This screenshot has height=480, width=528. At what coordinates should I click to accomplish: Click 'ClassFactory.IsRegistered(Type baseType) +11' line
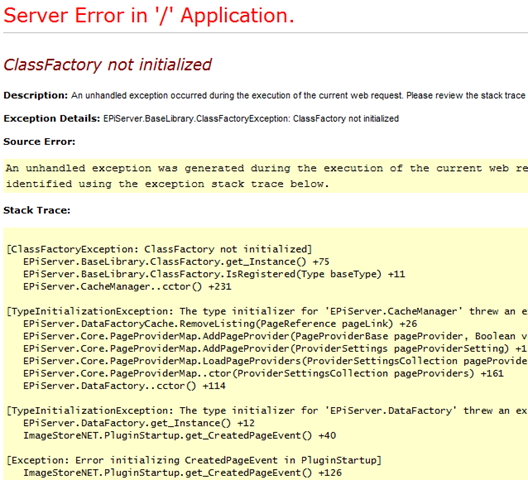(214, 274)
